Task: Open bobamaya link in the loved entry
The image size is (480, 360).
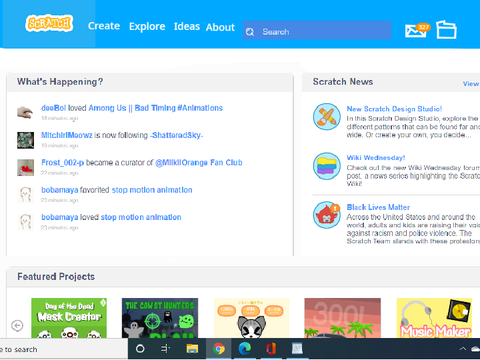Action: click(x=60, y=217)
